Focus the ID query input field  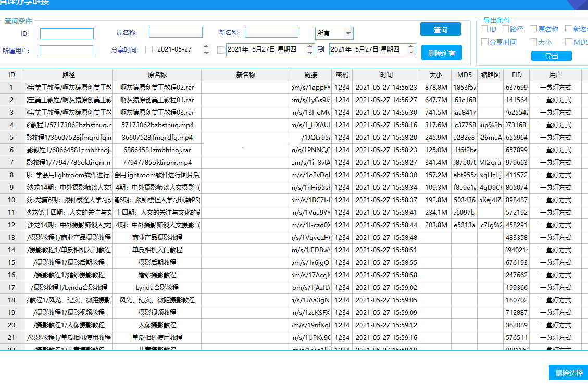tap(67, 34)
